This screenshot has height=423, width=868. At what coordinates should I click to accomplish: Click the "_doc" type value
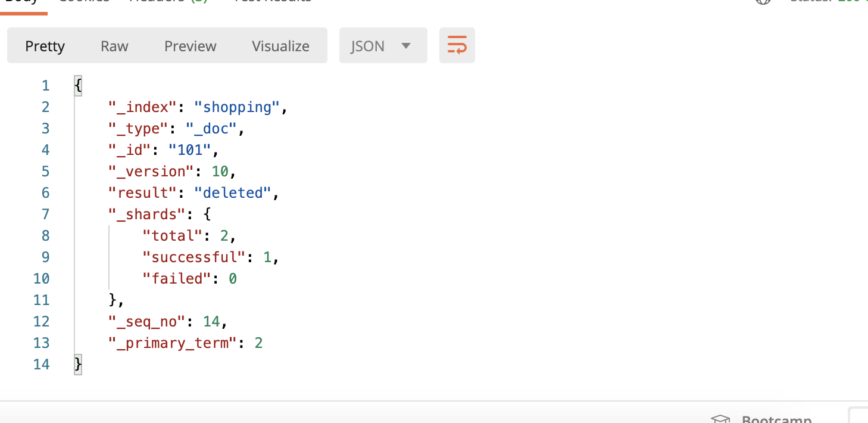coord(211,129)
